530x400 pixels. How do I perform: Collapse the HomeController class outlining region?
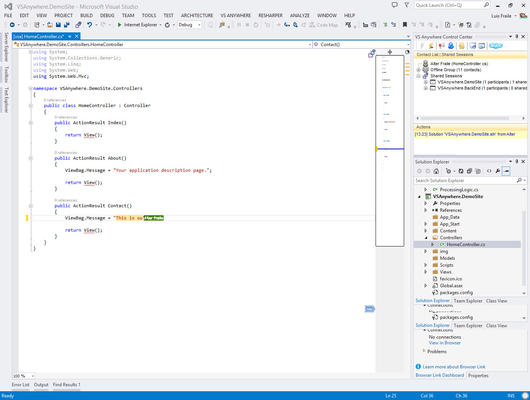30,105
